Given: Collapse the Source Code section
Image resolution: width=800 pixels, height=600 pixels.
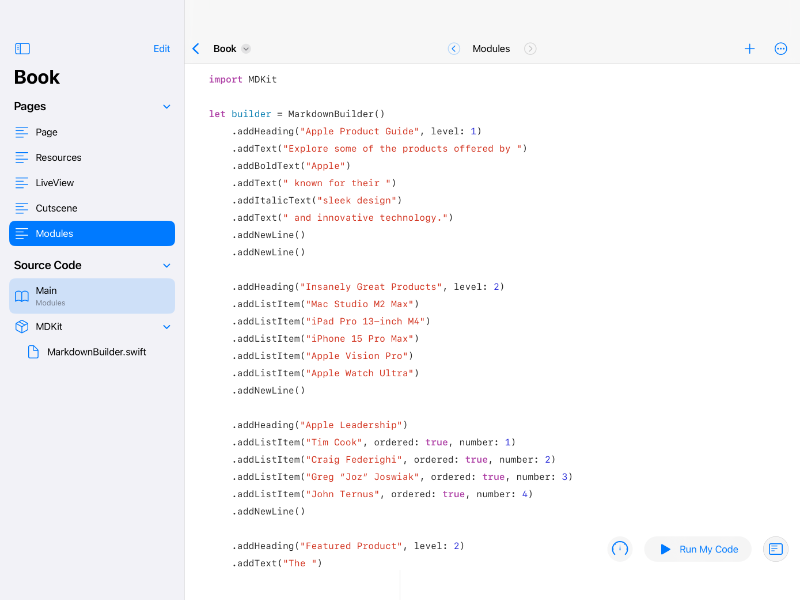Looking at the screenshot, I should 167,265.
